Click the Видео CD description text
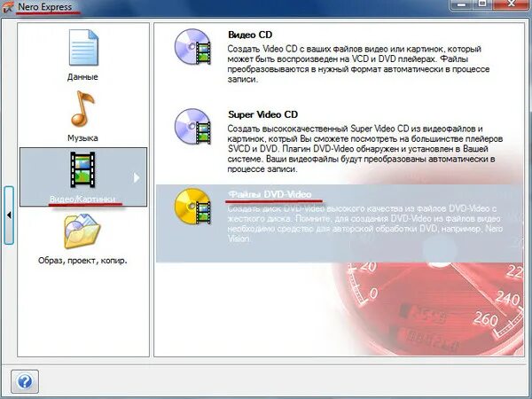The height and width of the screenshot is (399, 532). [358, 64]
